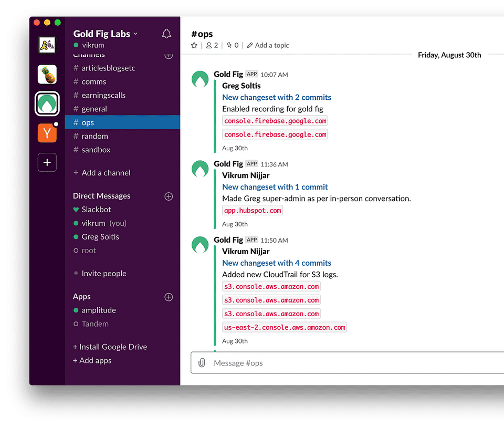Screen dimensions: 504x427
Task: Open Greg Soltis direct message
Action: click(100, 237)
